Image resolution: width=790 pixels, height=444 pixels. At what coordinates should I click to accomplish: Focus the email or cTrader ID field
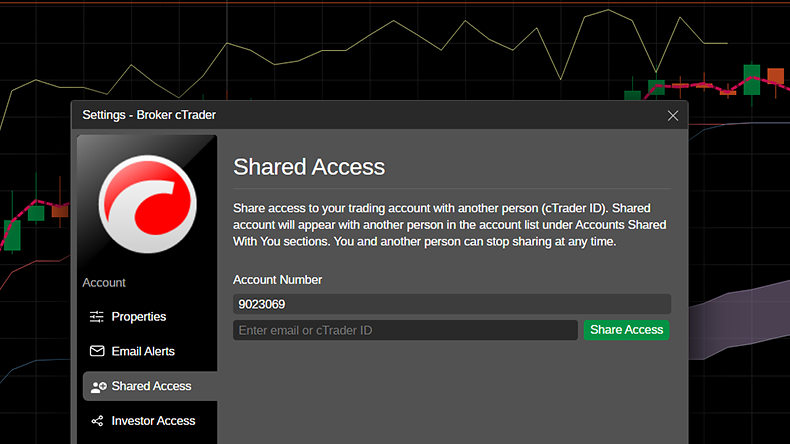(405, 330)
